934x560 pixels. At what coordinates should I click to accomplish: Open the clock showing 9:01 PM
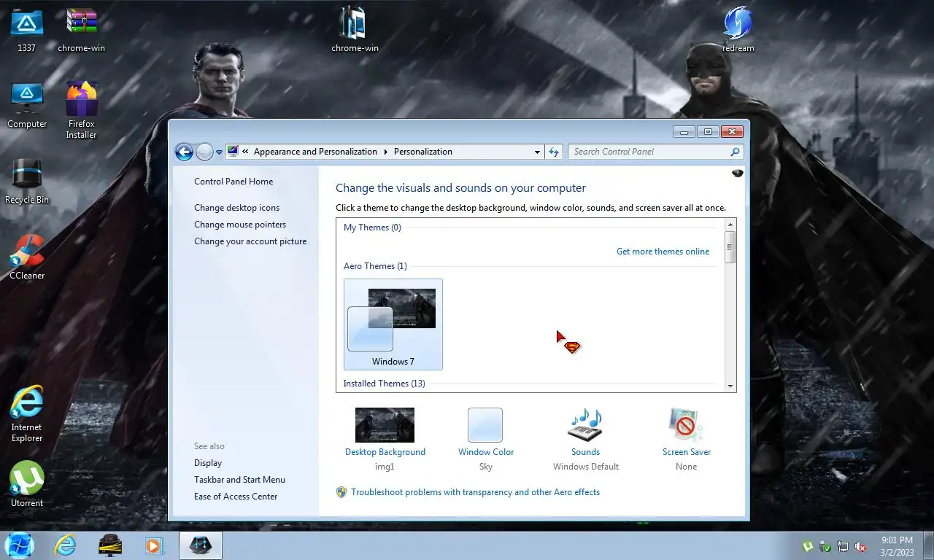tap(897, 546)
